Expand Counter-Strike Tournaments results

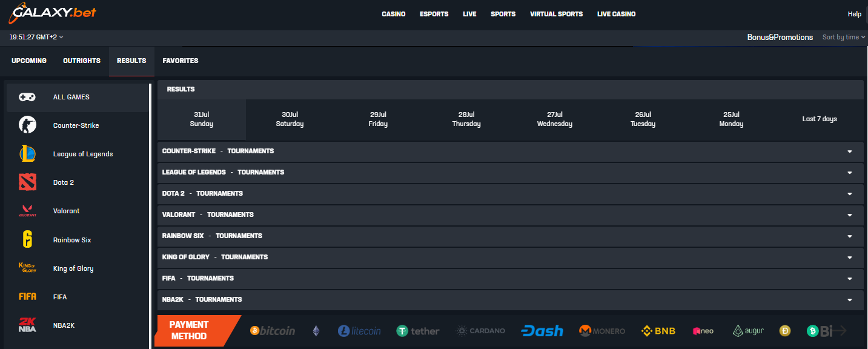click(x=510, y=151)
